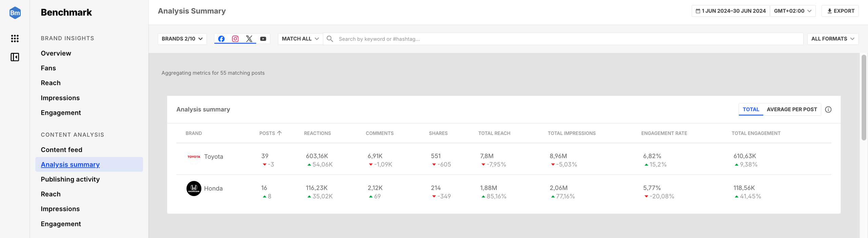This screenshot has height=238, width=868.
Task: Click Honda engagement rate 5,77%
Action: (x=652, y=188)
